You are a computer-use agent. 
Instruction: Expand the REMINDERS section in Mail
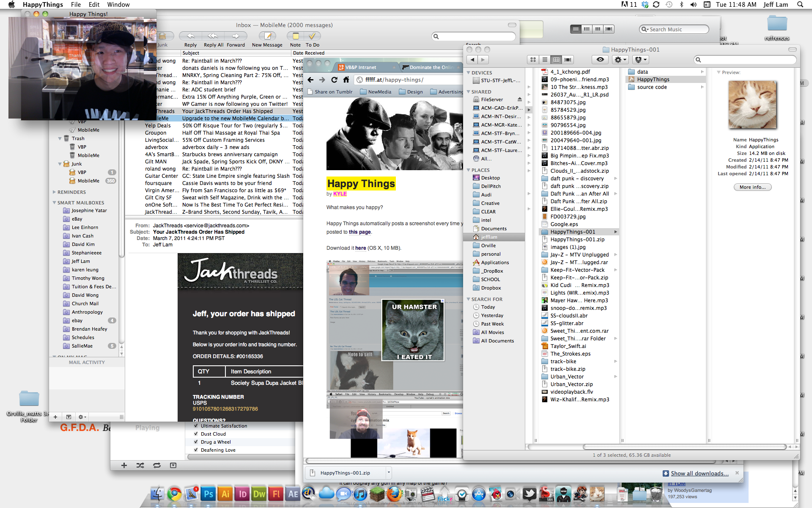pos(54,192)
